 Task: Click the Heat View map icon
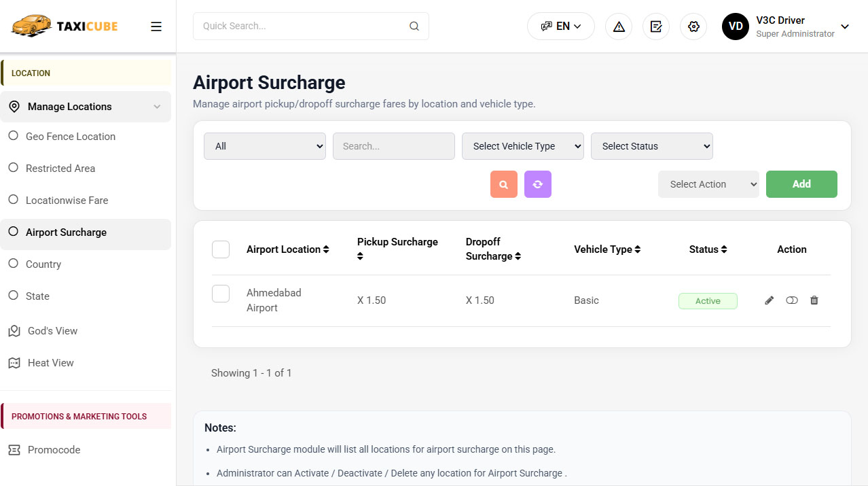coord(14,363)
